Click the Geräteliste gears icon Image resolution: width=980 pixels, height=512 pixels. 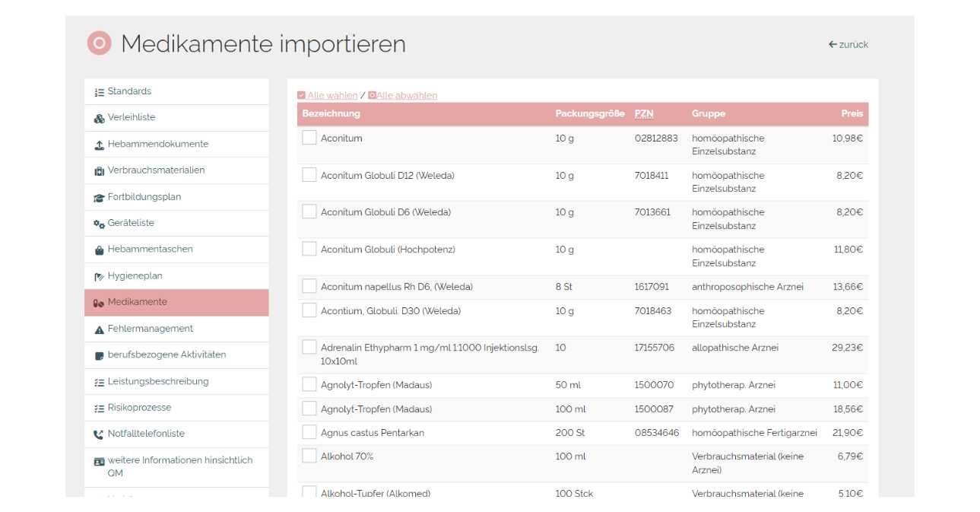point(99,224)
